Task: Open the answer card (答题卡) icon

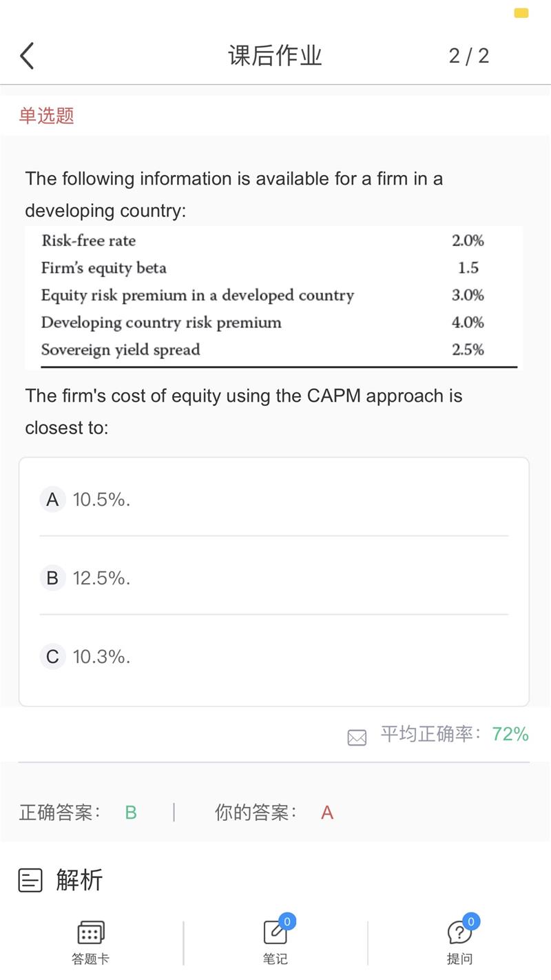Action: 91,934
